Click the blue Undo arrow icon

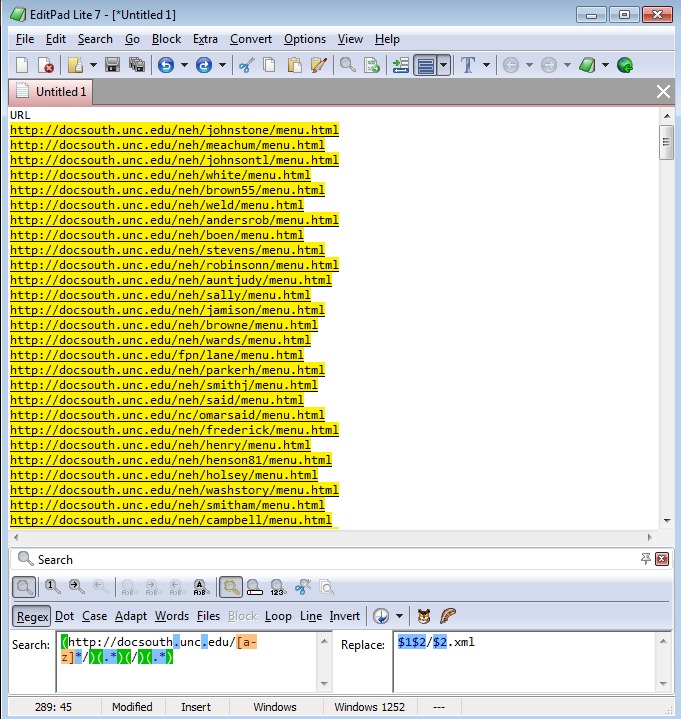[x=166, y=65]
